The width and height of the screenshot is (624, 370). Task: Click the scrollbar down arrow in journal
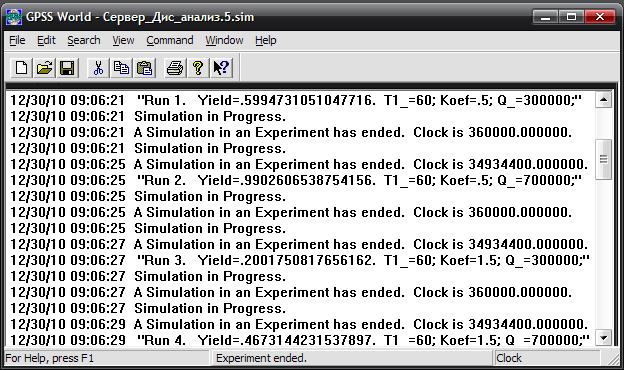(603, 339)
